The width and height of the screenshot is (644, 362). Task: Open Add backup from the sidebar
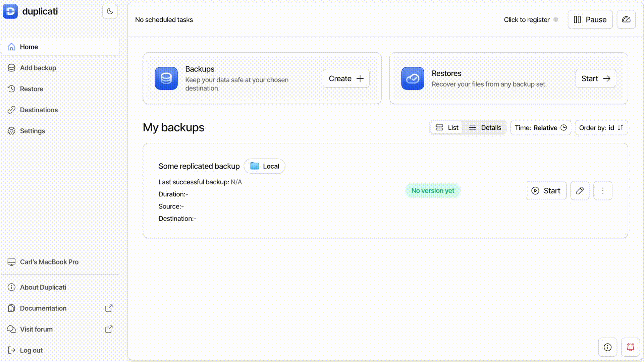pos(60,68)
